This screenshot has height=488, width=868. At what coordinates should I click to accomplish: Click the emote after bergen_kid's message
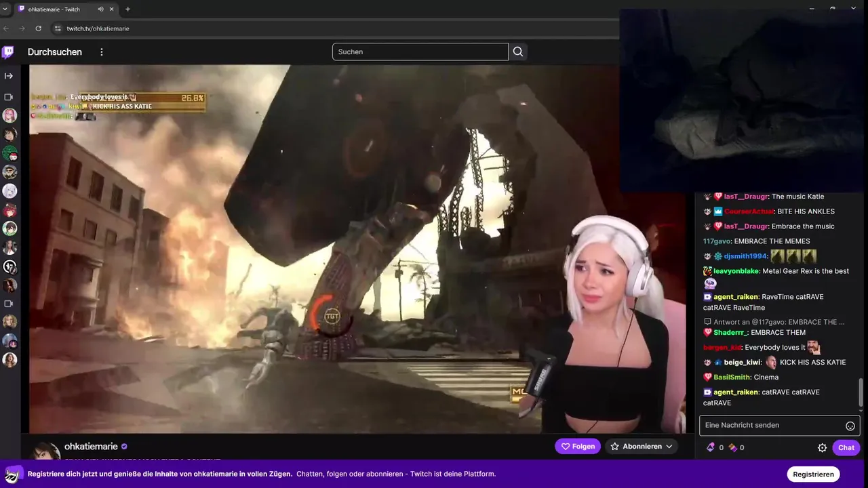(x=814, y=347)
